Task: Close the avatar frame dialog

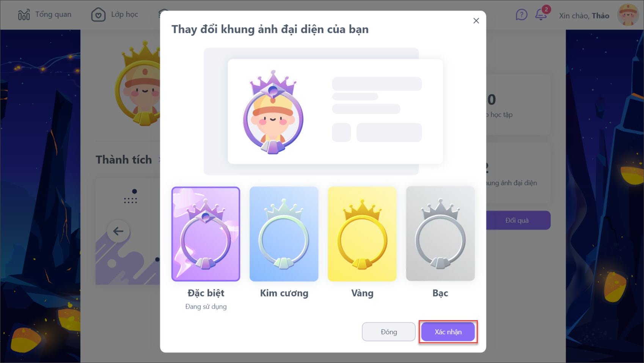Action: [x=476, y=21]
